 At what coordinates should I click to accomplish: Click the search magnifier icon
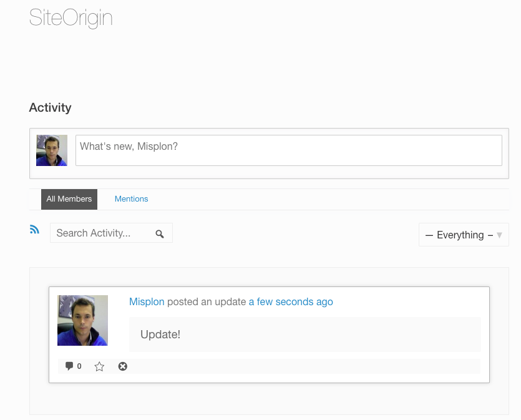[x=160, y=234]
